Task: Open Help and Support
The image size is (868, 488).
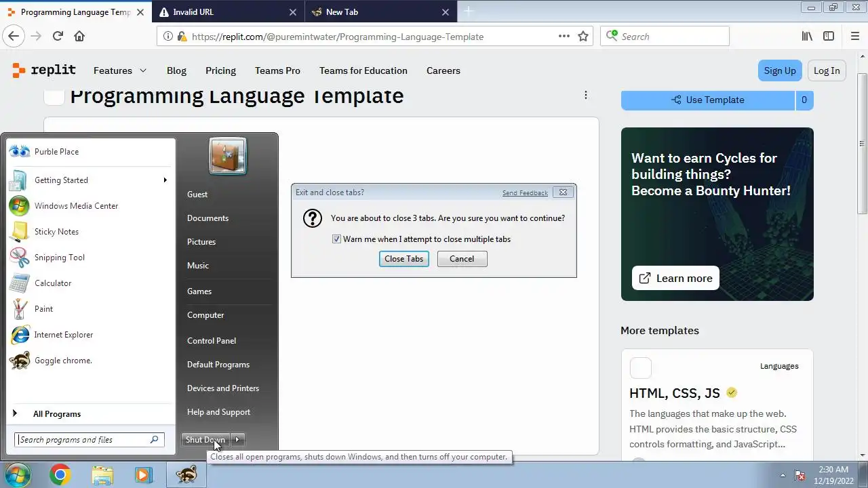Action: point(218,412)
